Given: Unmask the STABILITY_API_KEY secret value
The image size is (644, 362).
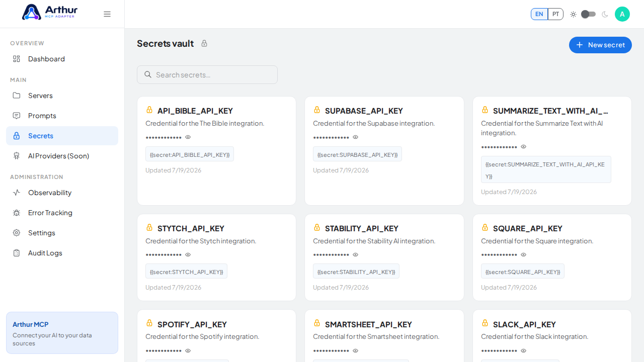Looking at the screenshot, I should pos(356,255).
